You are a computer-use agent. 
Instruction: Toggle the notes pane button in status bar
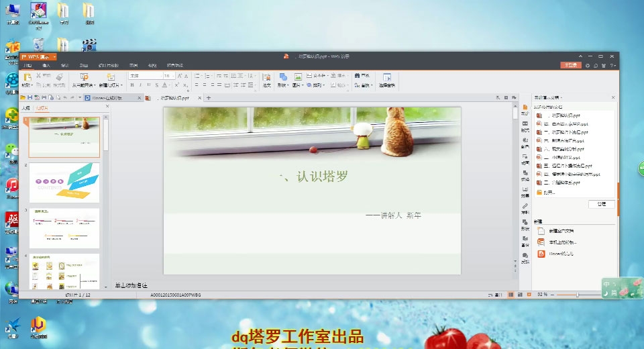point(495,295)
